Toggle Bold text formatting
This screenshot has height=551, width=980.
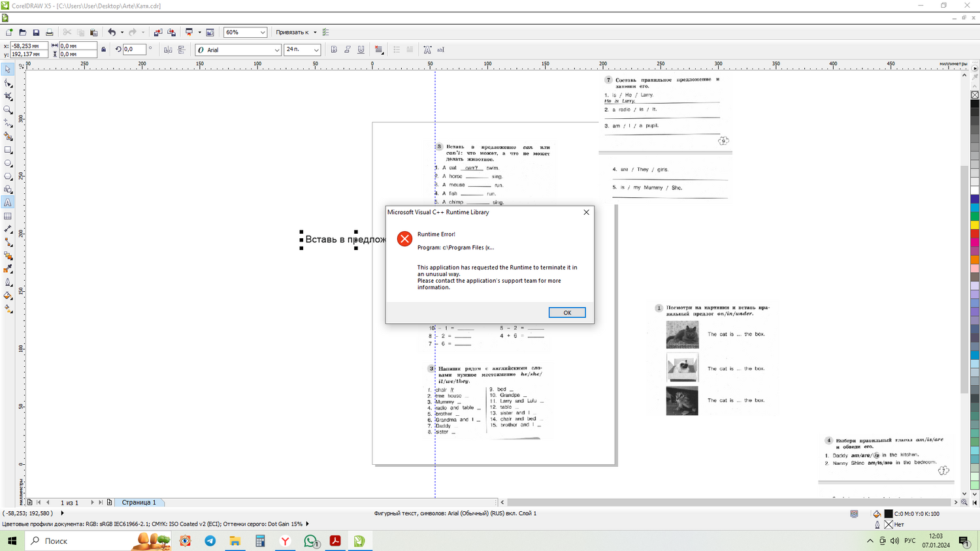(334, 50)
